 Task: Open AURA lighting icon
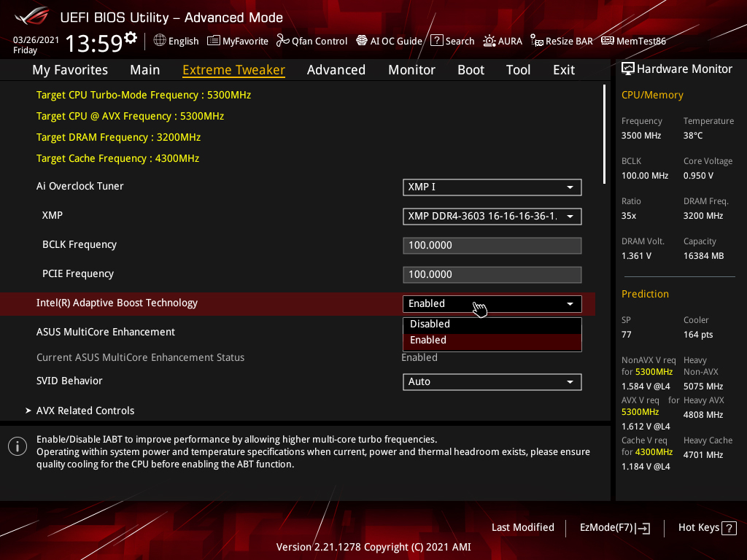click(489, 41)
